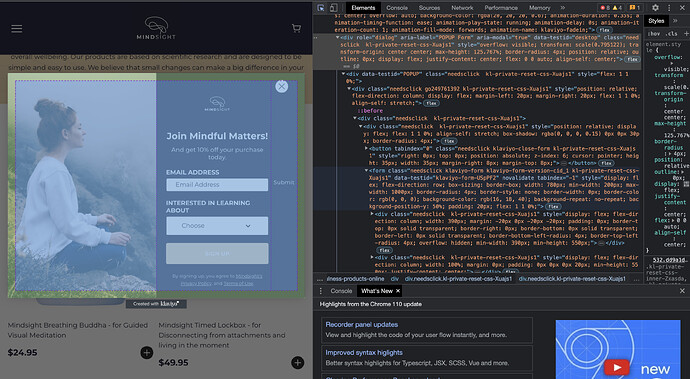Image resolution: width=690 pixels, height=379 pixels.
Task: Switch to the top Console panel tab
Action: [397, 7]
